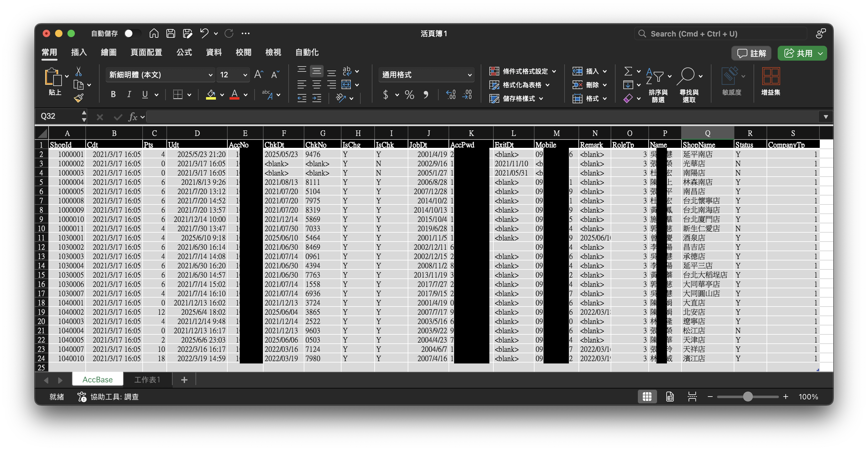Open the Data (資料) tab
This screenshot has width=868, height=451.
click(x=214, y=52)
